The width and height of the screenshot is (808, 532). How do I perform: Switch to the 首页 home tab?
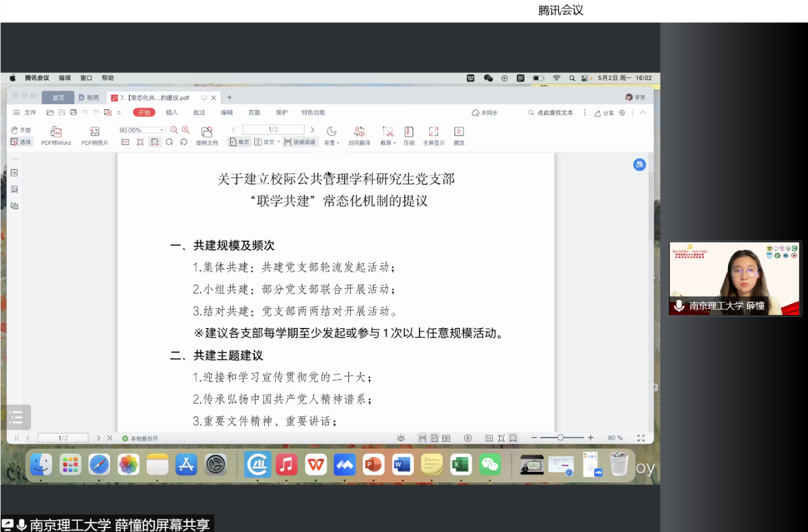[x=58, y=98]
